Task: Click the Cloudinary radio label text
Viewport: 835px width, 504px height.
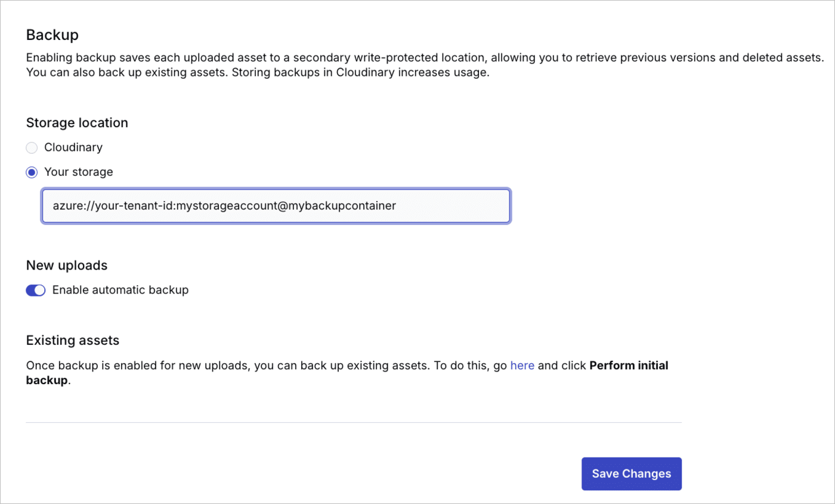Action: tap(73, 147)
